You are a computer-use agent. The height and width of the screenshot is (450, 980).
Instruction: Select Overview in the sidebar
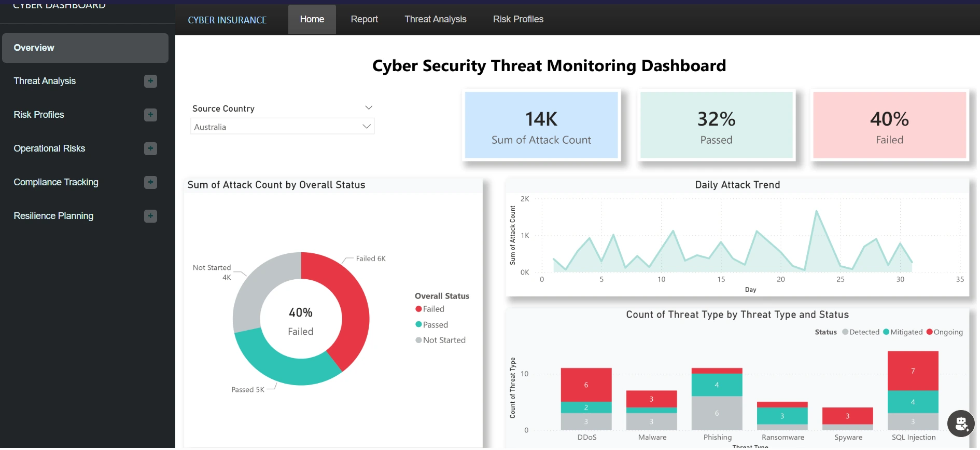[85, 48]
